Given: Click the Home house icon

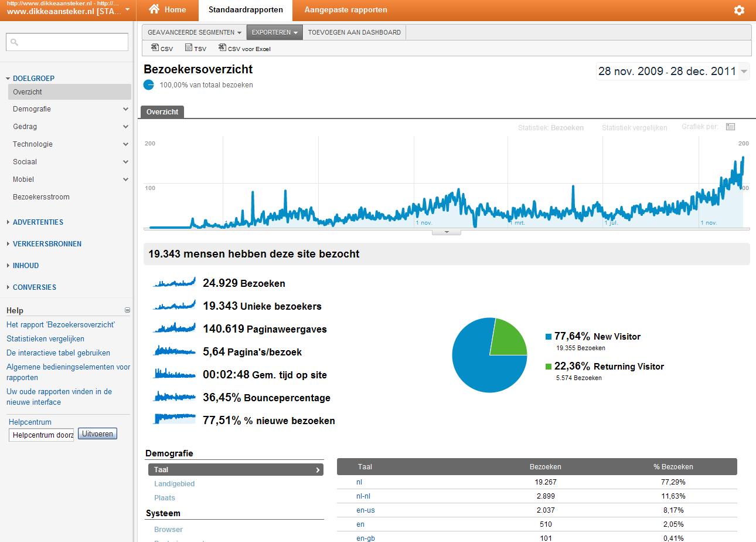Looking at the screenshot, I should click(x=154, y=9).
